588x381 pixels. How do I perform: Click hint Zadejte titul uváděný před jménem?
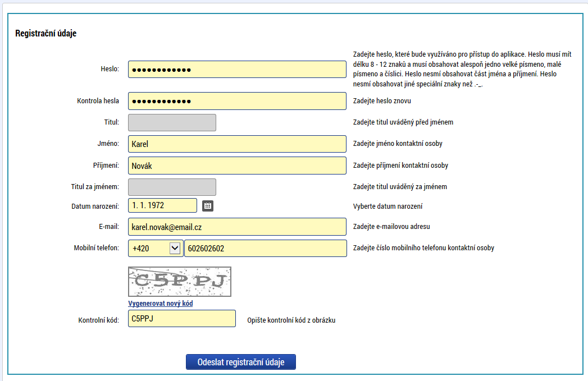tap(403, 122)
